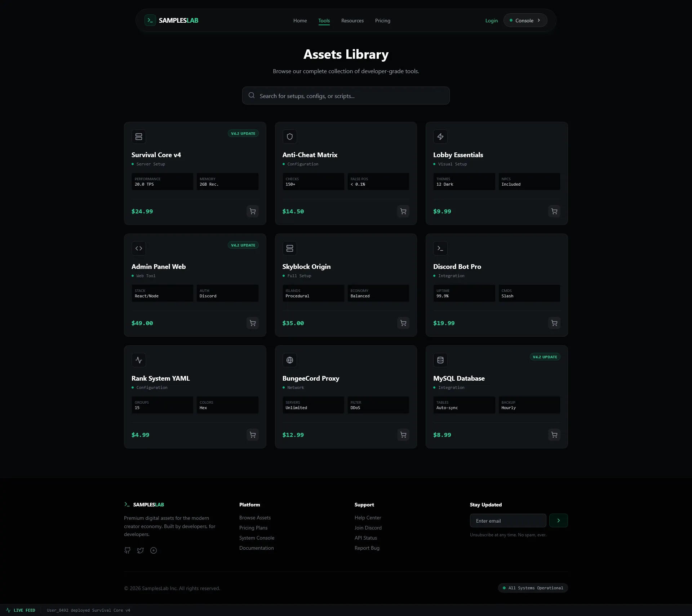692x616 pixels.
Task: Click the email subscribe arrow button
Action: point(558,520)
